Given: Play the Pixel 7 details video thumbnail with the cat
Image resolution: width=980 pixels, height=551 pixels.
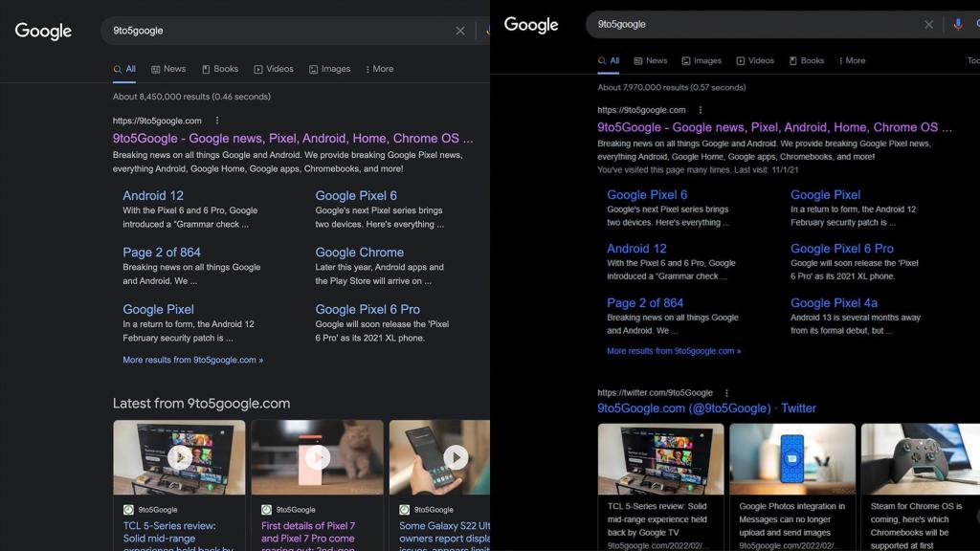Looking at the screenshot, I should [318, 457].
